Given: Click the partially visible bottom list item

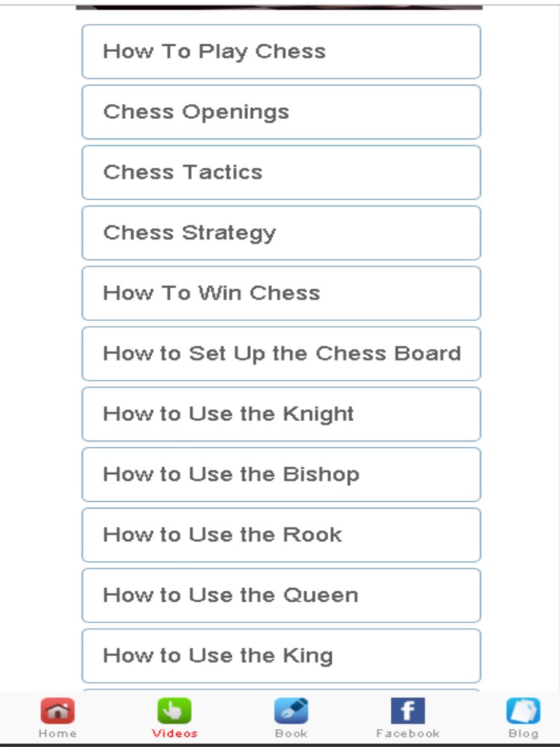Looking at the screenshot, I should click(x=281, y=689).
